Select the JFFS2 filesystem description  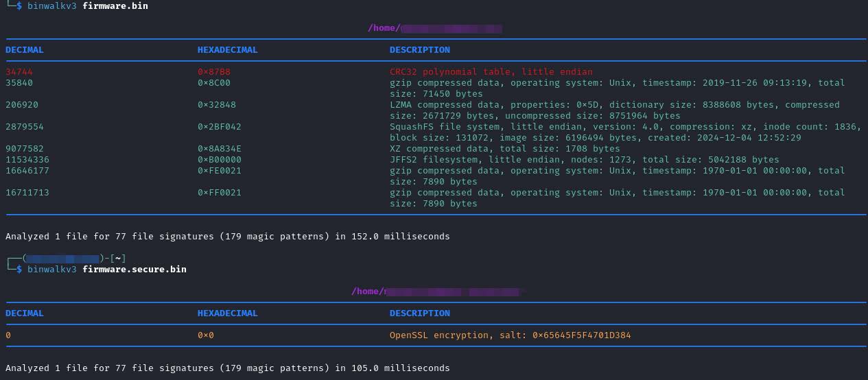coord(584,159)
